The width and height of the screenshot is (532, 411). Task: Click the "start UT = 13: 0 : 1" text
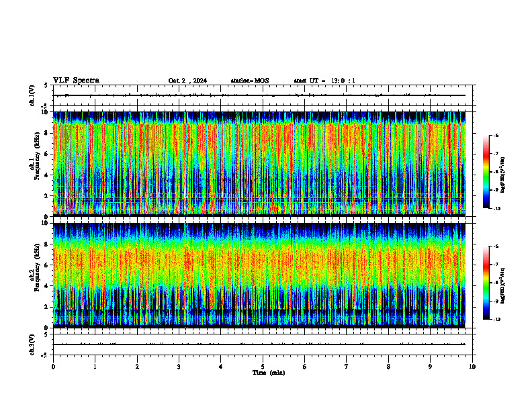point(324,81)
